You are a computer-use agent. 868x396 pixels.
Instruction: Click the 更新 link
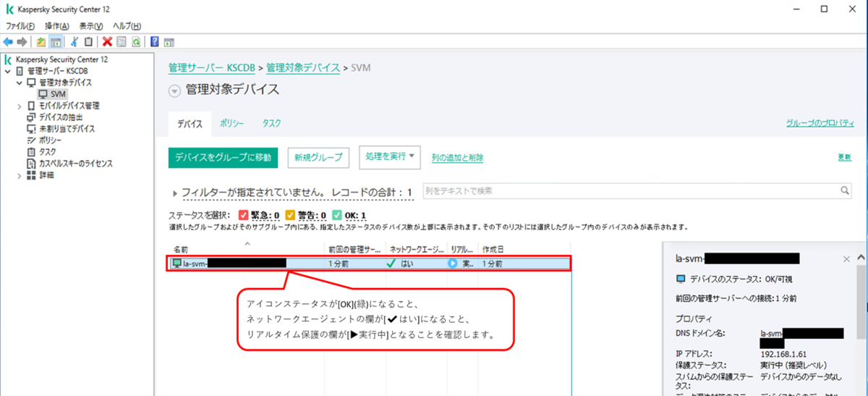pyautogui.click(x=844, y=157)
